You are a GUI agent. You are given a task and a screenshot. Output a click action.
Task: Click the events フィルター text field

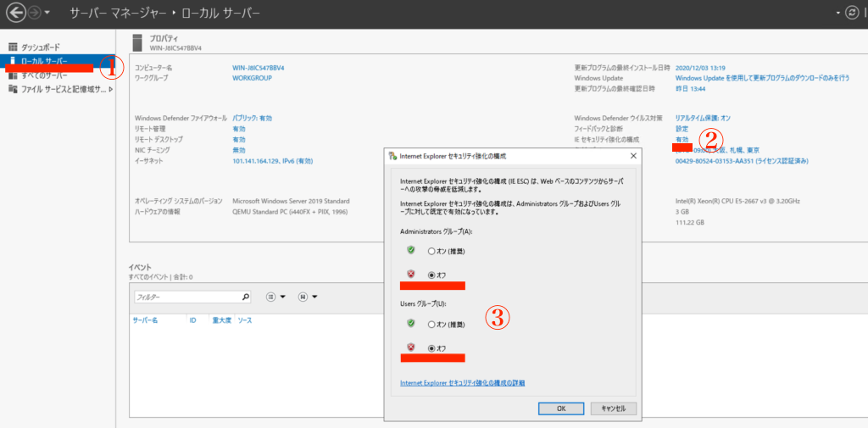[x=186, y=297]
